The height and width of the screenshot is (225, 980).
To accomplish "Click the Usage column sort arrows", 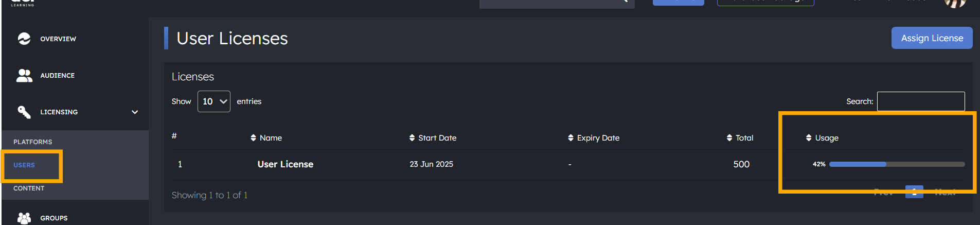I will pos(809,138).
